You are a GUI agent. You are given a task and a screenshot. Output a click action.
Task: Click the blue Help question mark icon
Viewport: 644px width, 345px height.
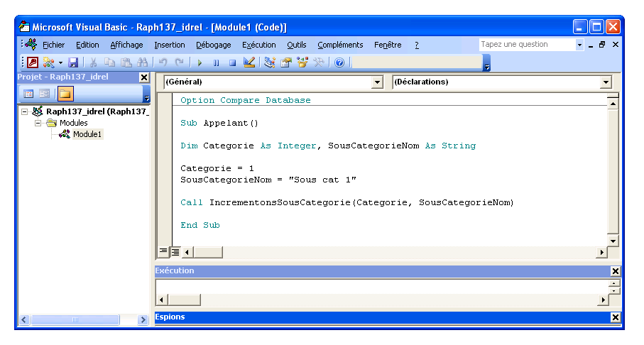339,62
